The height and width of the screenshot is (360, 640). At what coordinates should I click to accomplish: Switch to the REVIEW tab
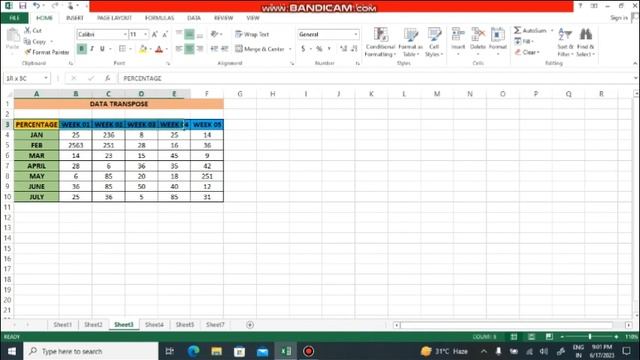coord(223,18)
